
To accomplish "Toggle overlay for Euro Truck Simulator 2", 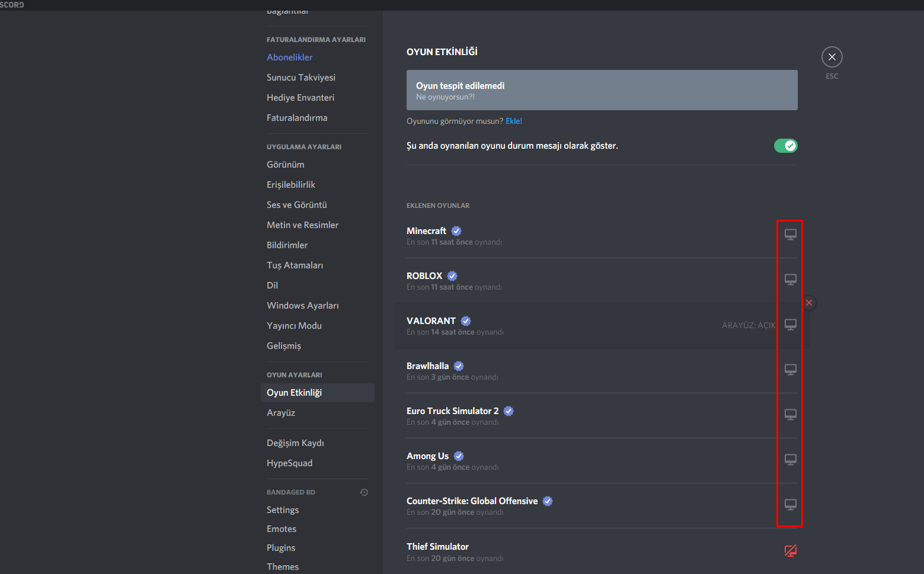I will tap(790, 415).
